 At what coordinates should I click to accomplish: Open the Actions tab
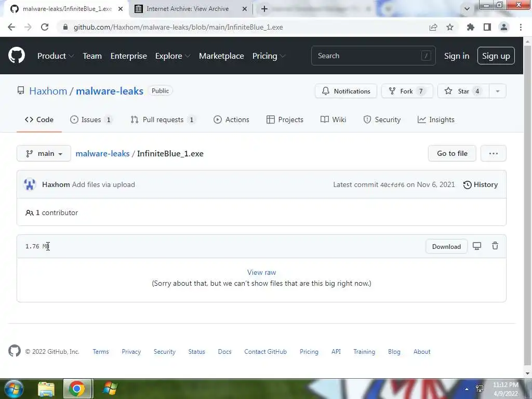[x=231, y=119]
